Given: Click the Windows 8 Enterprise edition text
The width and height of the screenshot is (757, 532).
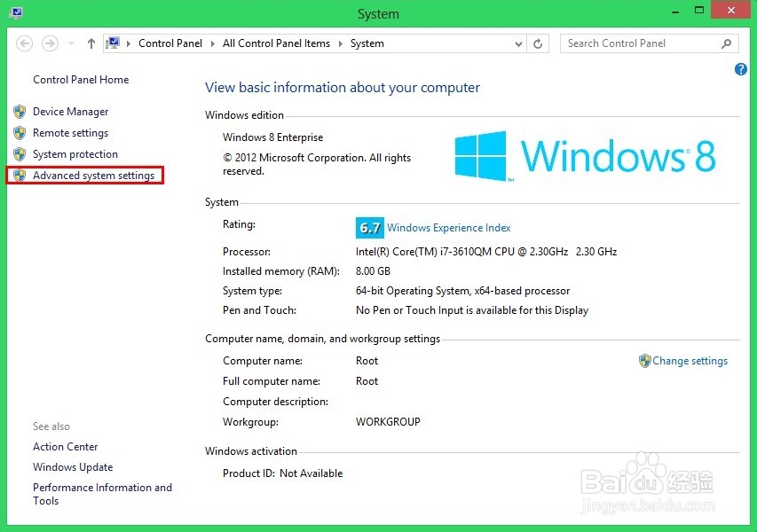Looking at the screenshot, I should coord(272,137).
